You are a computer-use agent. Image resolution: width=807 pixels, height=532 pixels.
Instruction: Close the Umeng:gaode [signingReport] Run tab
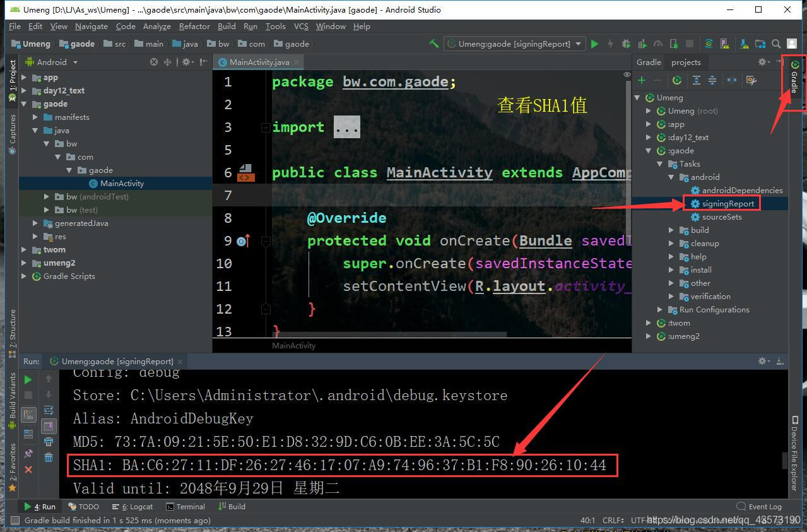[x=180, y=362]
